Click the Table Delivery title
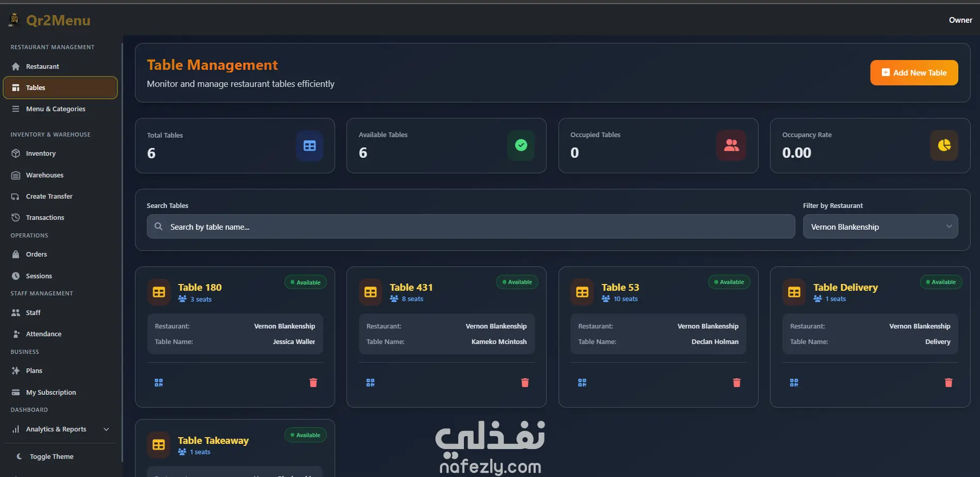 (x=846, y=288)
